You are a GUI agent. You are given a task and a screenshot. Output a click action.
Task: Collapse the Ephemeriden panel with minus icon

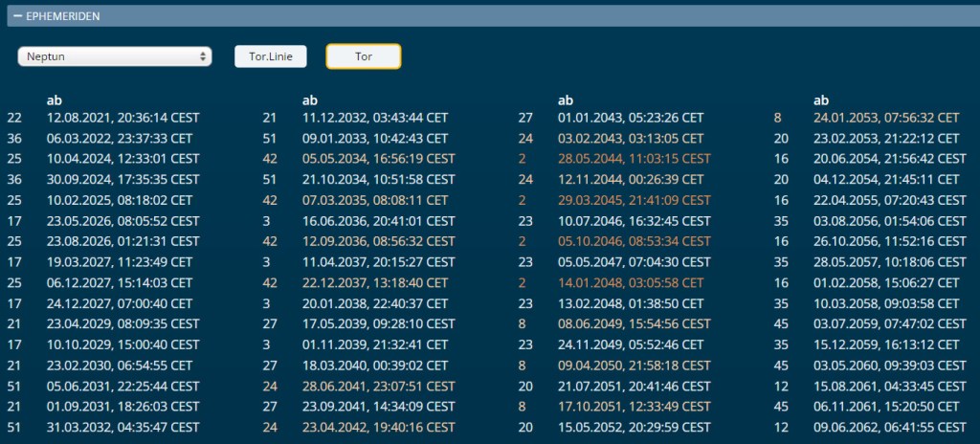pyautogui.click(x=17, y=16)
